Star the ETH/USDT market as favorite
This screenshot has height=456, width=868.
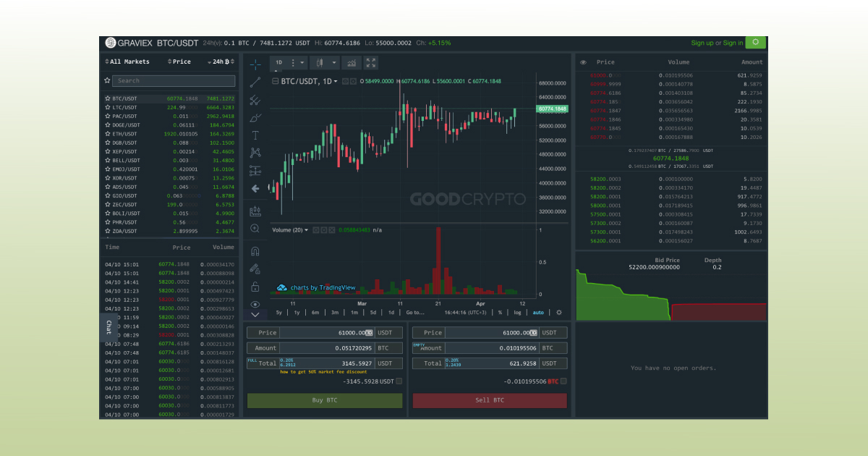coord(108,134)
